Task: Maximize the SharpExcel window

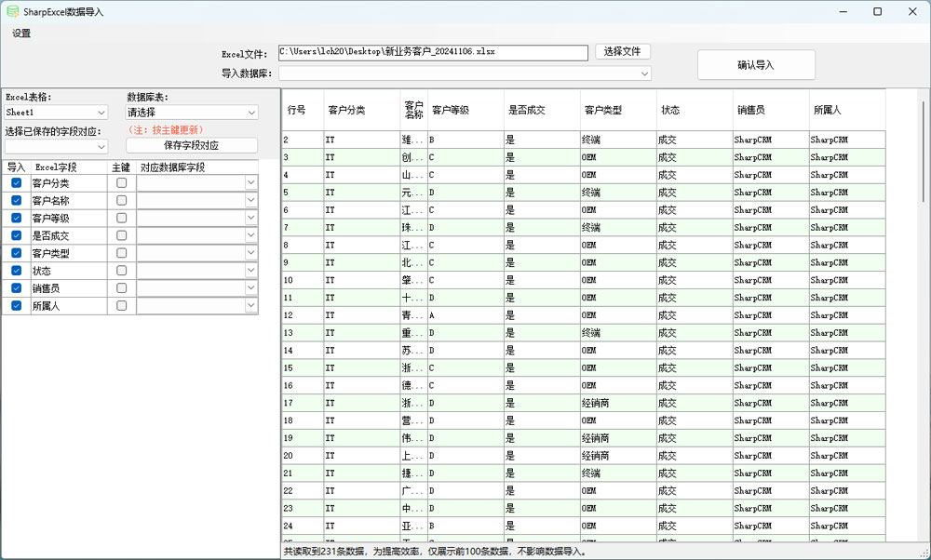Action: tap(877, 12)
